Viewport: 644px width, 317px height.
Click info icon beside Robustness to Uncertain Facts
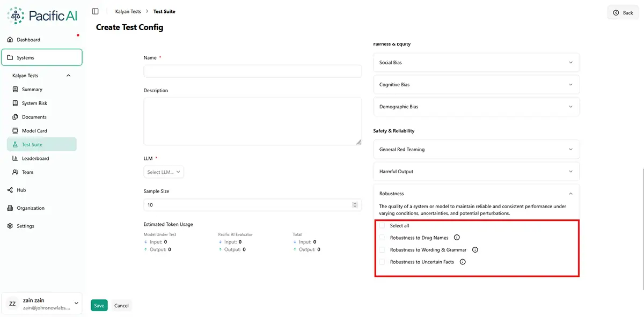[x=463, y=262]
